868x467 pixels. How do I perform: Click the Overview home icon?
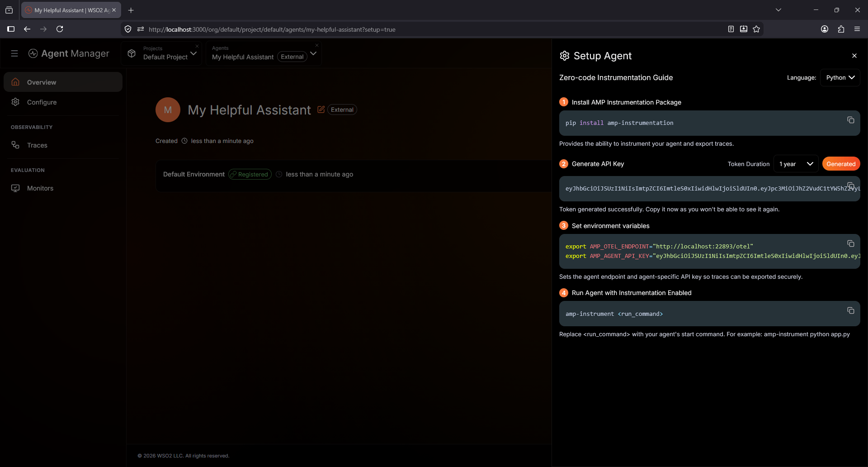(15, 82)
